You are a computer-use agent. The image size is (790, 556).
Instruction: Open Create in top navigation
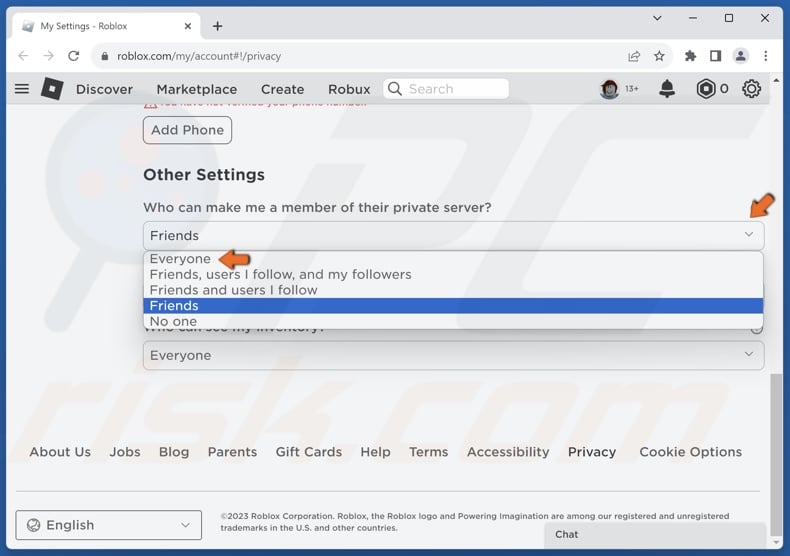click(x=282, y=89)
